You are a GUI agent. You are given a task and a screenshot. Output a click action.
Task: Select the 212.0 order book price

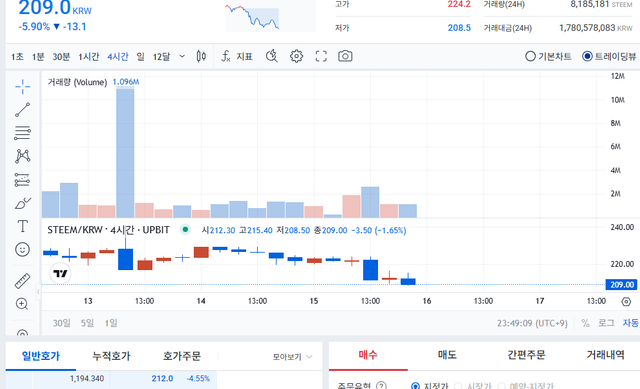162,378
